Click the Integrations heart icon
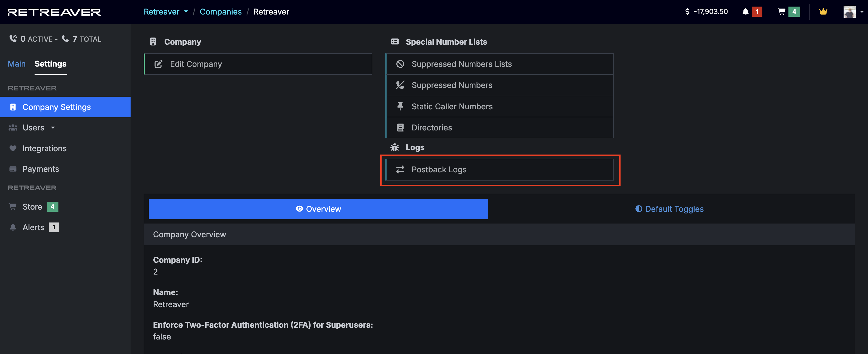Viewport: 868px width, 354px height. pos(13,149)
